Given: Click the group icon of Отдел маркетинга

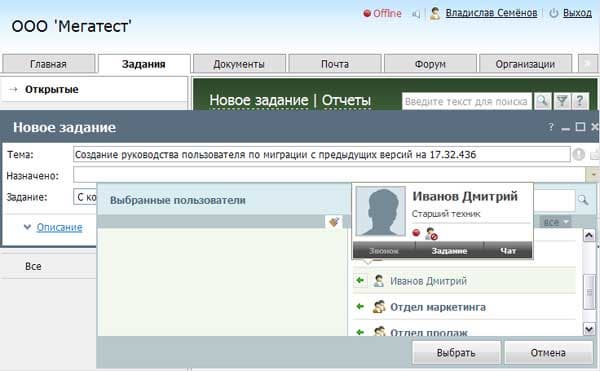Looking at the screenshot, I should pyautogui.click(x=379, y=306).
